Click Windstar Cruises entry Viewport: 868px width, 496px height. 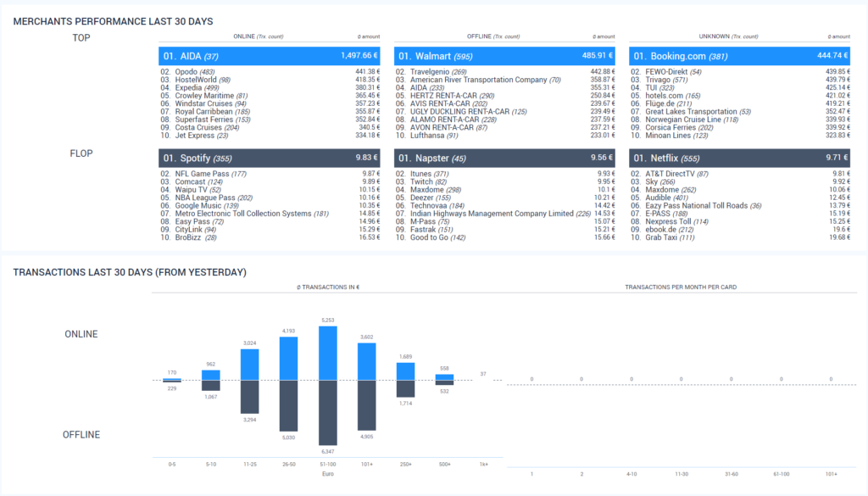pyautogui.click(x=269, y=103)
